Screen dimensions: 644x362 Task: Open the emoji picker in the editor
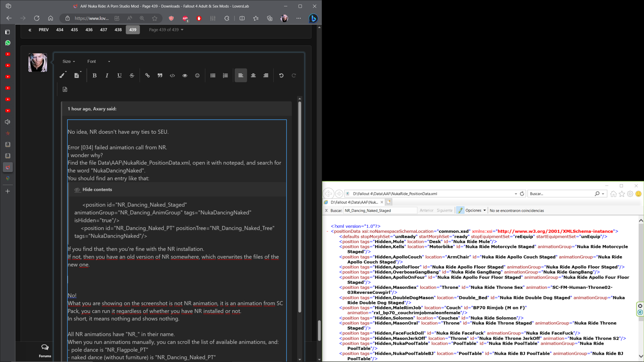pos(197,75)
